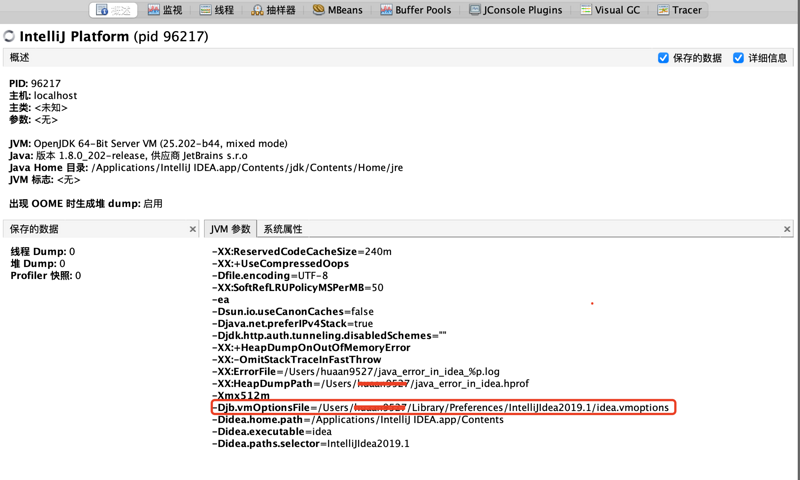Click the JVM 标志: <无> line
The height and width of the screenshot is (480, 800).
pyautogui.click(x=44, y=180)
